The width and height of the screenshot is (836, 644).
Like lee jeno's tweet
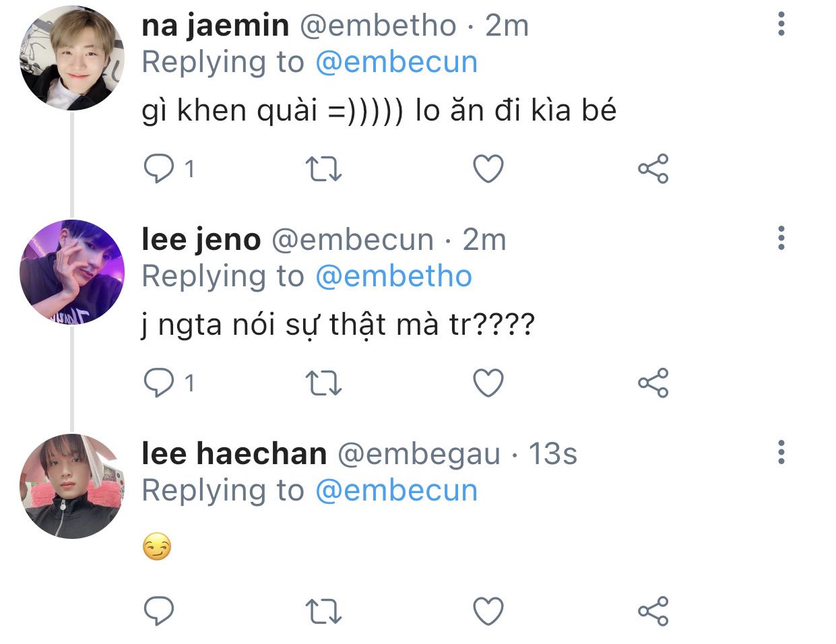click(488, 383)
